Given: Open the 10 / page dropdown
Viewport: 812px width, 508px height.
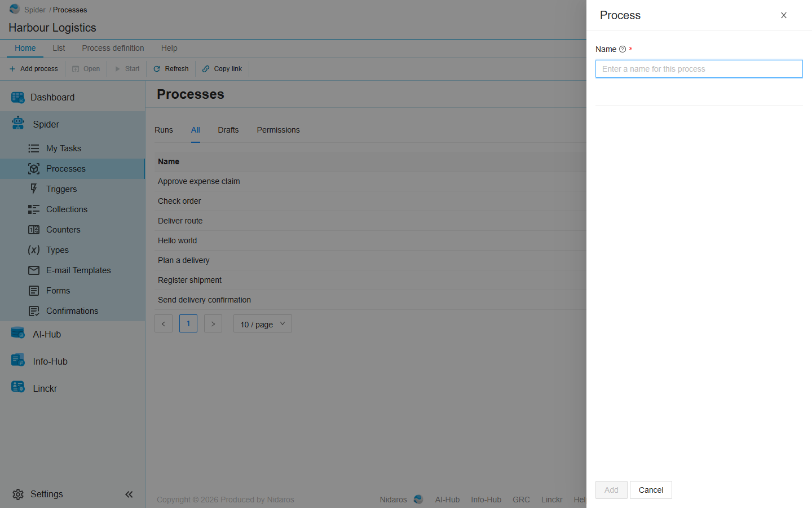Looking at the screenshot, I should 263,324.
